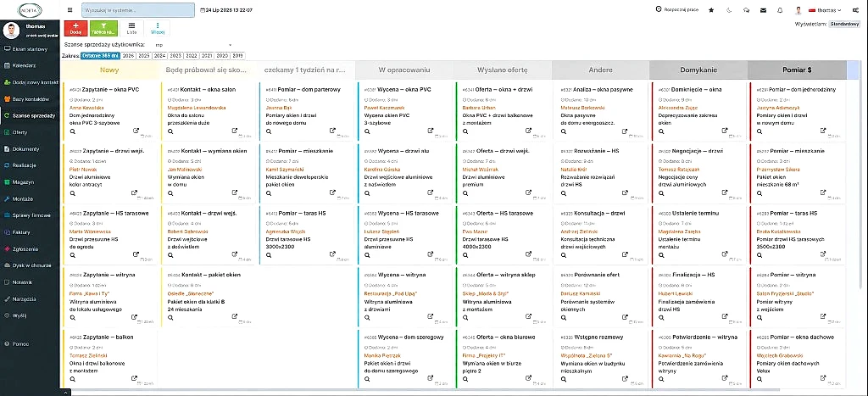
Task: Open external link on Finalizacja – HS card
Action: (725, 317)
